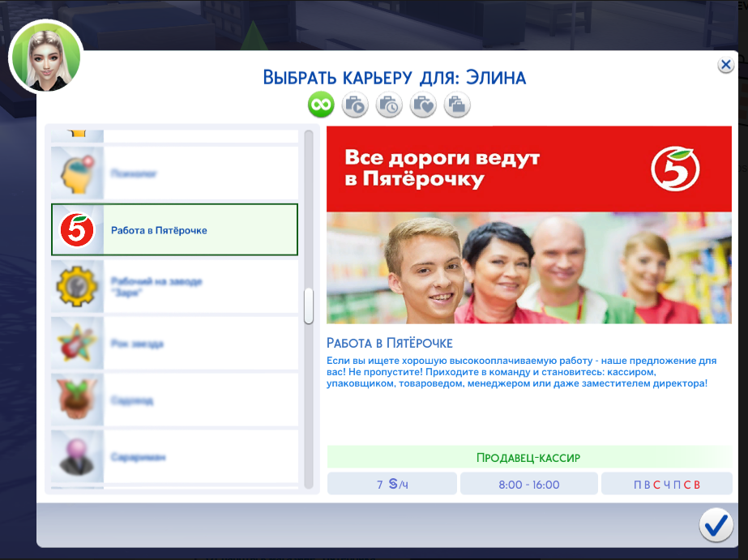Click the career list scrollbar thumb
Screen dimensions: 748x560
pyautogui.click(x=309, y=306)
